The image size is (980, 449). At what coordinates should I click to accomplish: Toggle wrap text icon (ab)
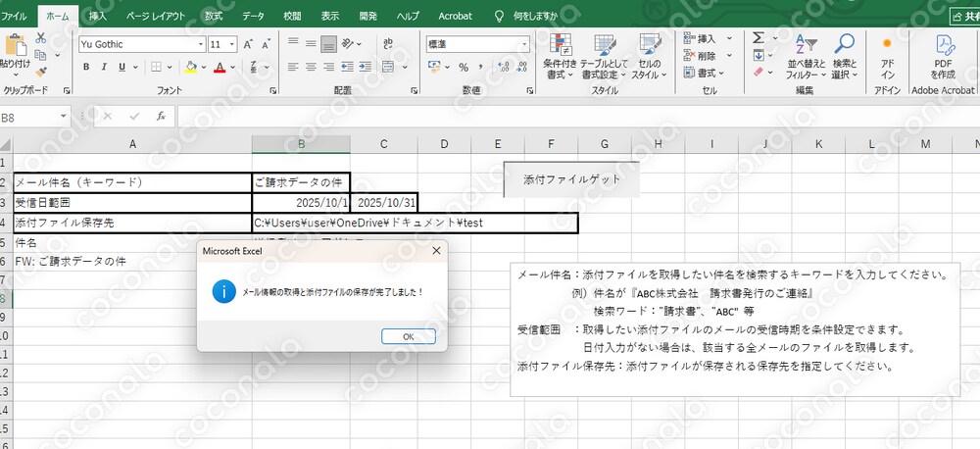[x=387, y=44]
